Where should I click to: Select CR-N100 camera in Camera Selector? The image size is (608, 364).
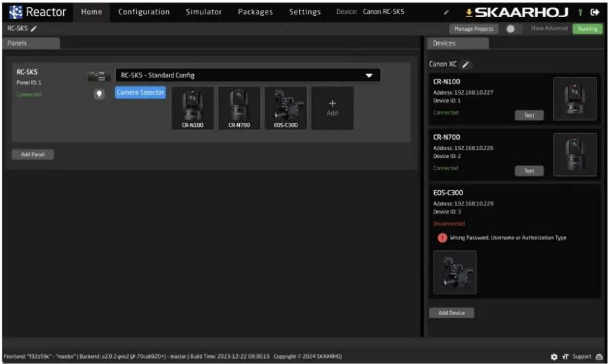click(192, 108)
